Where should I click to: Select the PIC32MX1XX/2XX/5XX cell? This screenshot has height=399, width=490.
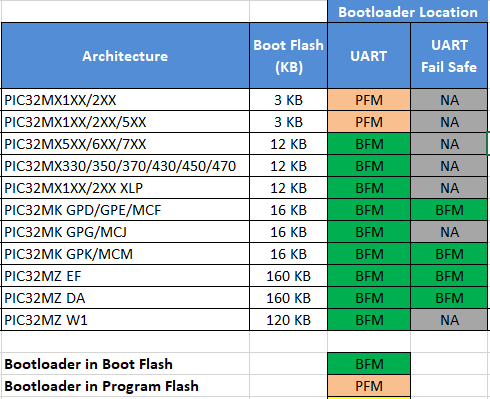[x=125, y=122]
